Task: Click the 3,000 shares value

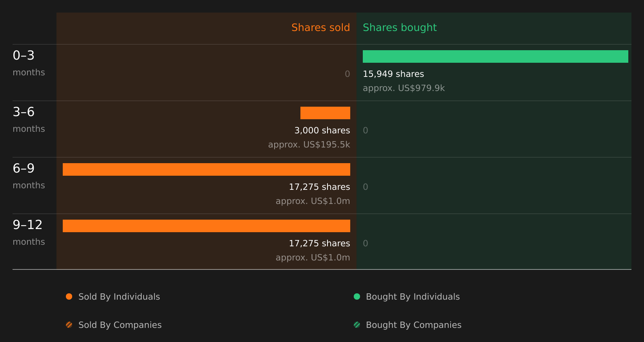Action: (x=322, y=131)
